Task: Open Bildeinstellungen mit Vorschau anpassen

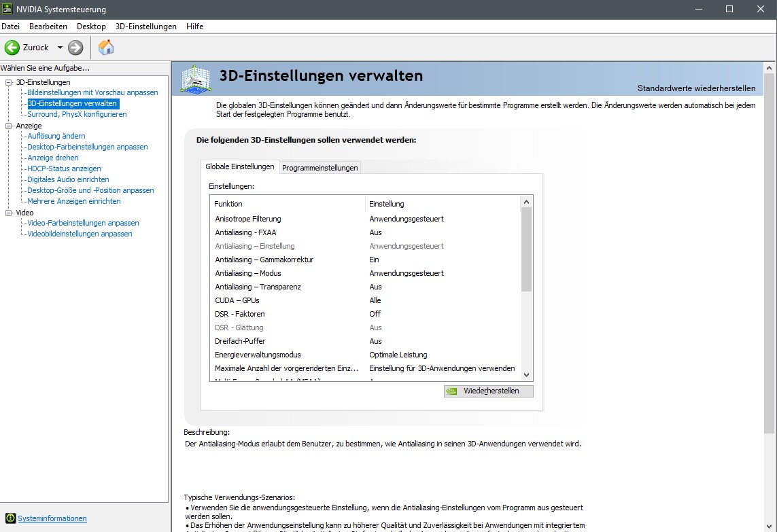Action: [x=92, y=92]
